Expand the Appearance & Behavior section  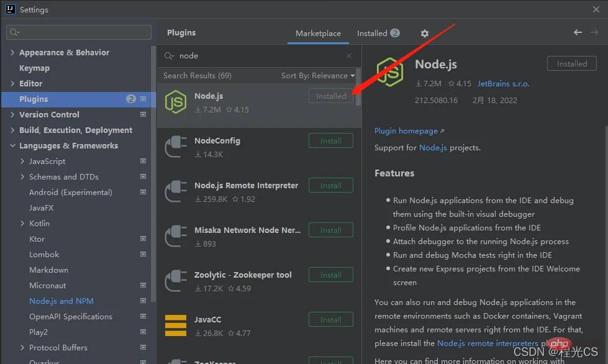tap(12, 52)
